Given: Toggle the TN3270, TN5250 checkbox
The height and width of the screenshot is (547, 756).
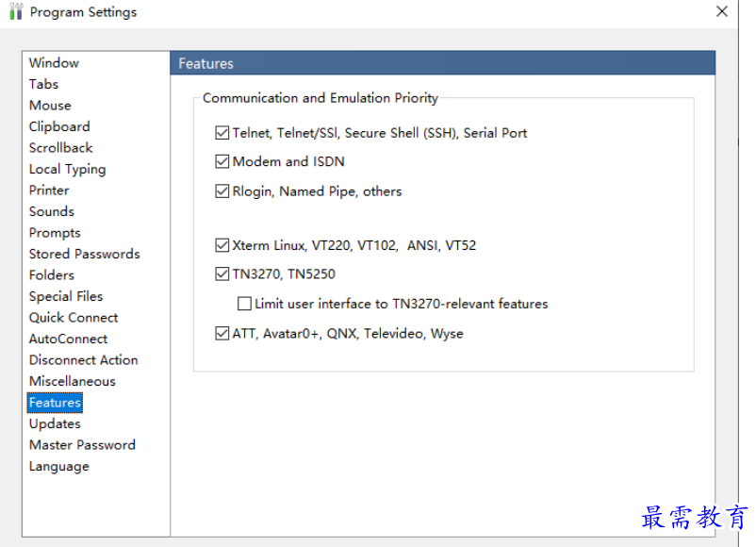Looking at the screenshot, I should (222, 274).
